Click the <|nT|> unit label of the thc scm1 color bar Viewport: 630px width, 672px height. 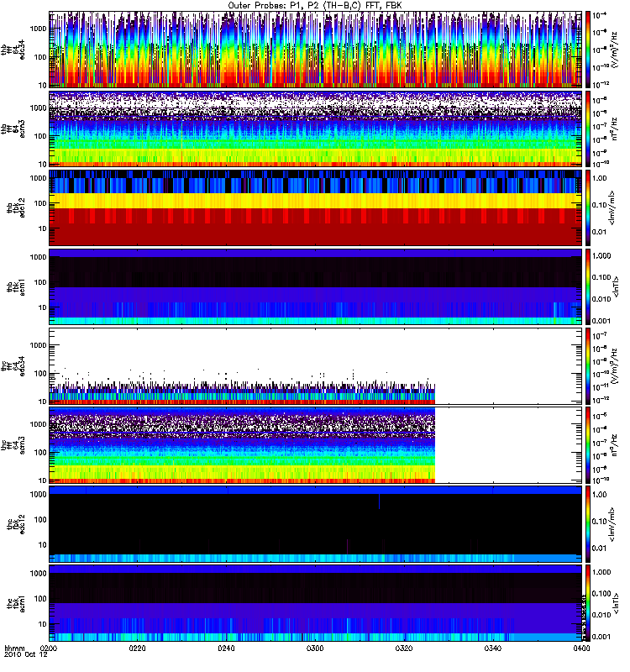[616, 603]
